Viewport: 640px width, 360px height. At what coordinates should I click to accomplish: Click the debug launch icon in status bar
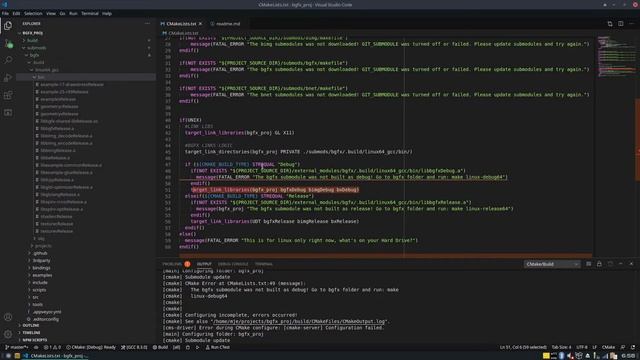coord(188,347)
